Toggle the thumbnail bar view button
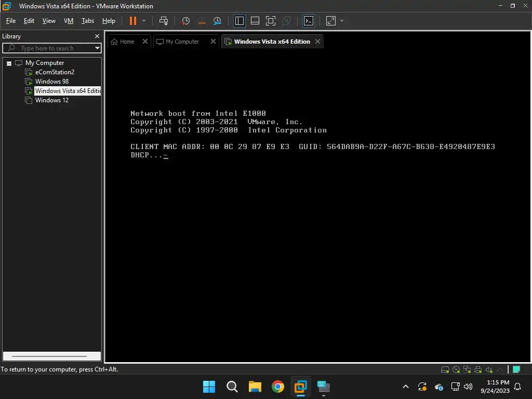Image resolution: width=532 pixels, height=399 pixels. pos(255,21)
